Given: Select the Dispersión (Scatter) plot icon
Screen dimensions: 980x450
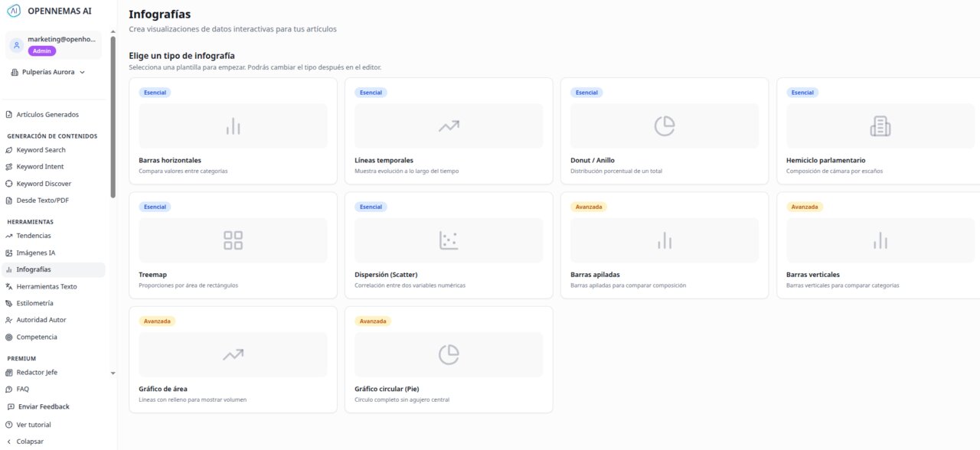Looking at the screenshot, I should point(449,240).
